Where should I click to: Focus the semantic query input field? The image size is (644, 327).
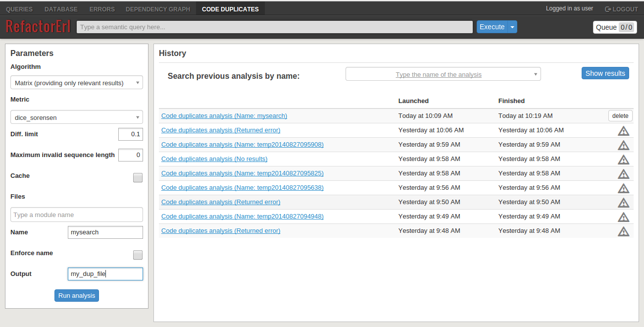point(275,27)
